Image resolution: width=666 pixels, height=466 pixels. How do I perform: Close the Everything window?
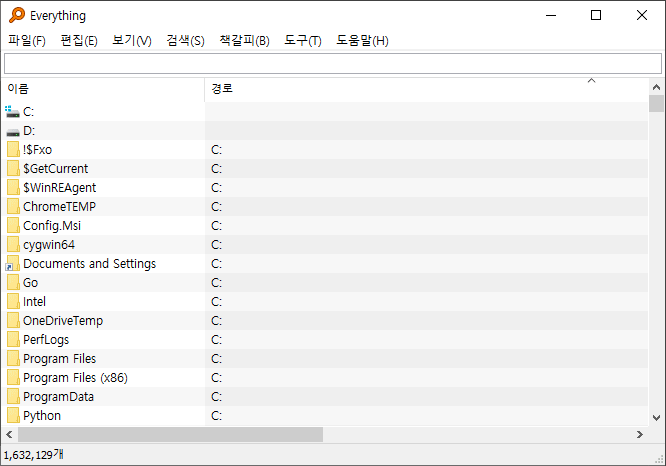click(642, 15)
